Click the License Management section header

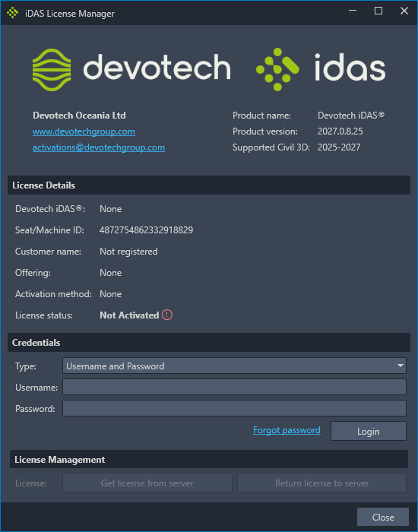point(209,459)
